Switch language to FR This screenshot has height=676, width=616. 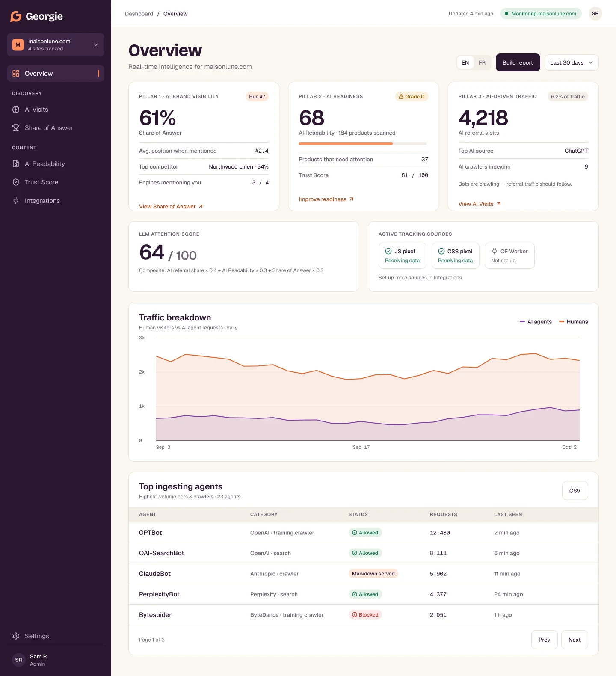pos(482,63)
